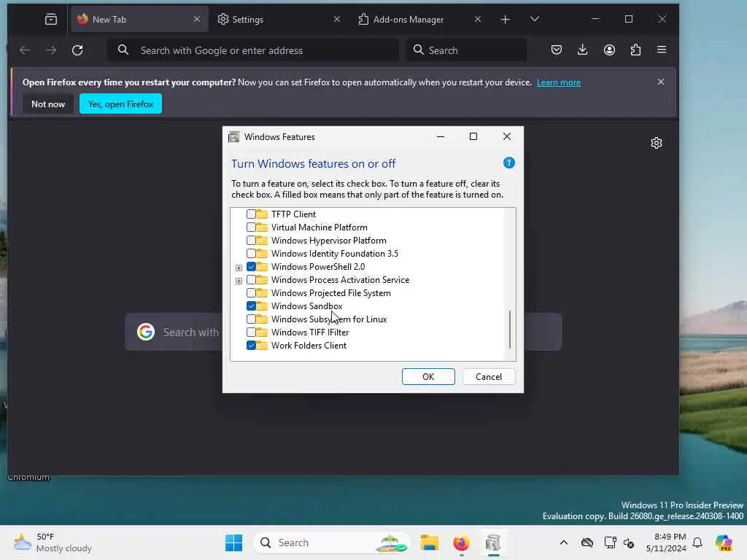This screenshot has width=747, height=560.
Task: Show hidden system tray icons
Action: [564, 542]
